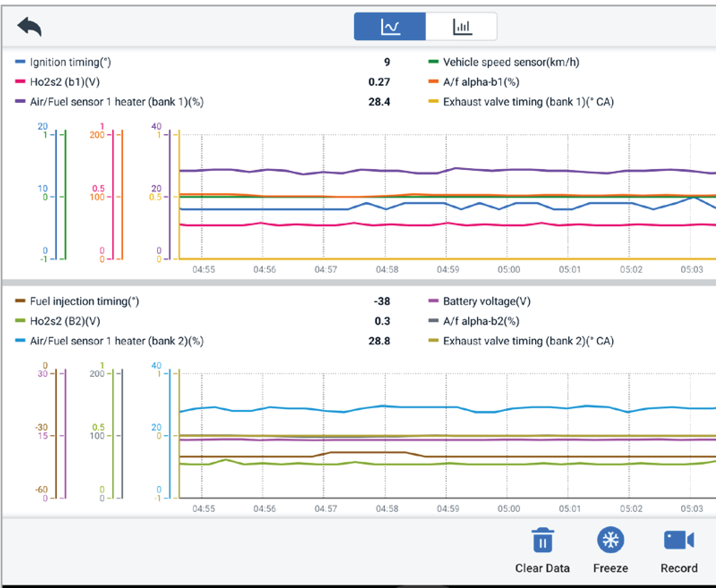Viewport: 716px width, 588px height.
Task: Click the Clear Data trash icon
Action: (x=542, y=540)
